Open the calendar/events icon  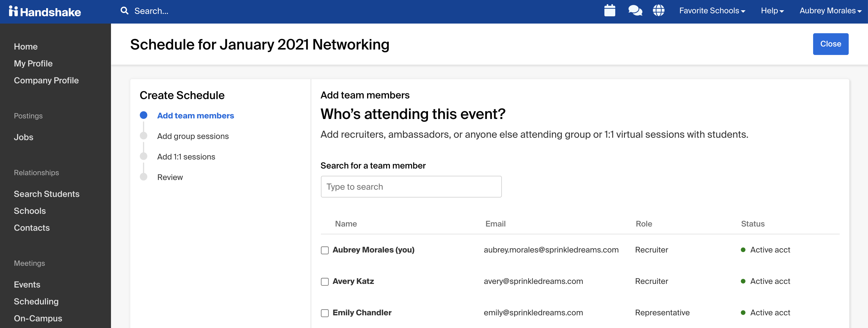610,11
